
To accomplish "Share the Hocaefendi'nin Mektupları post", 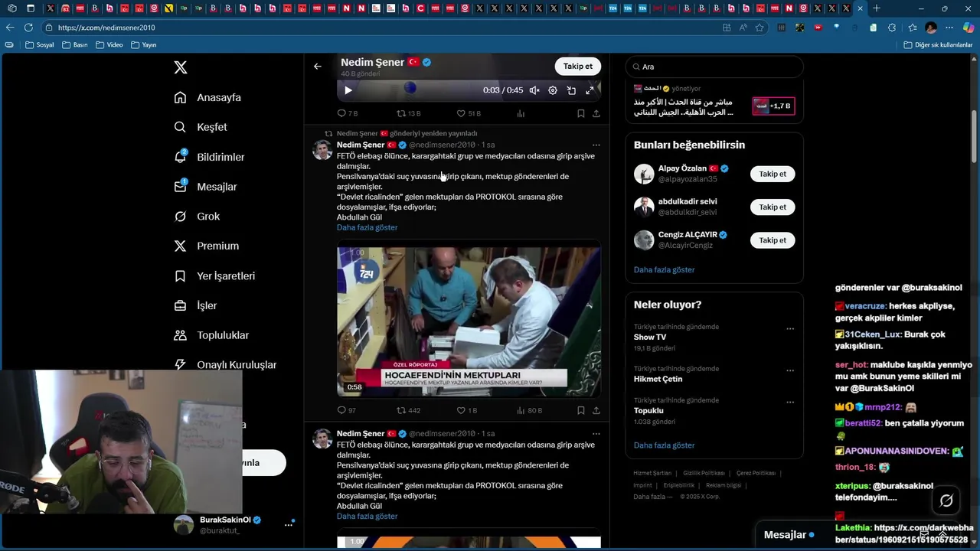I will 596,410.
